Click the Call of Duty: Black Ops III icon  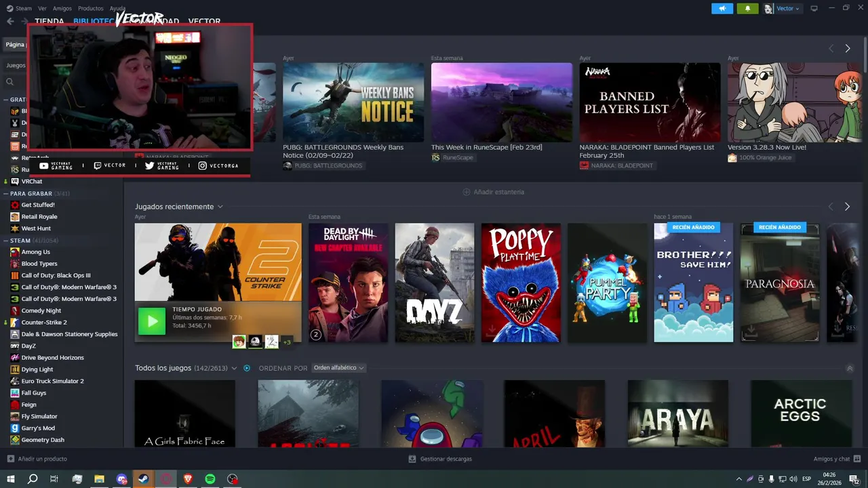point(15,275)
